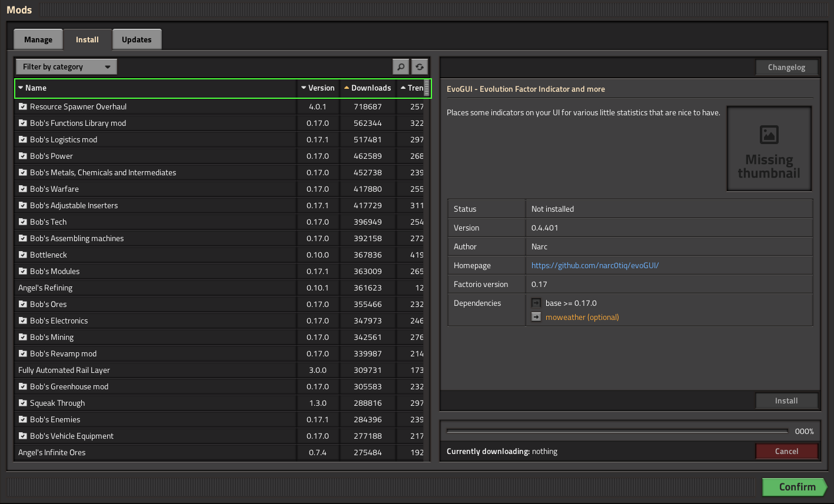The width and height of the screenshot is (834, 504).
Task: Open the moweather optional dependency link
Action: 582,317
